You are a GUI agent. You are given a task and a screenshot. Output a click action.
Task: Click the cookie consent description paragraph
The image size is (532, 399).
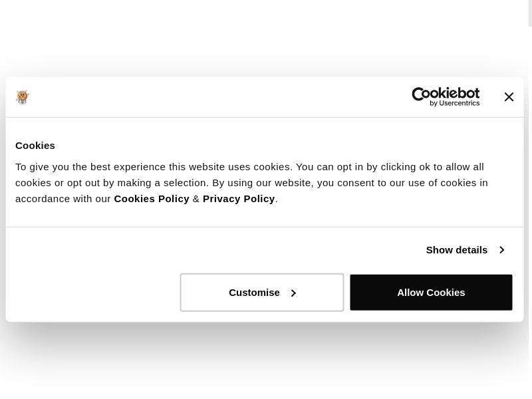[x=253, y=175]
